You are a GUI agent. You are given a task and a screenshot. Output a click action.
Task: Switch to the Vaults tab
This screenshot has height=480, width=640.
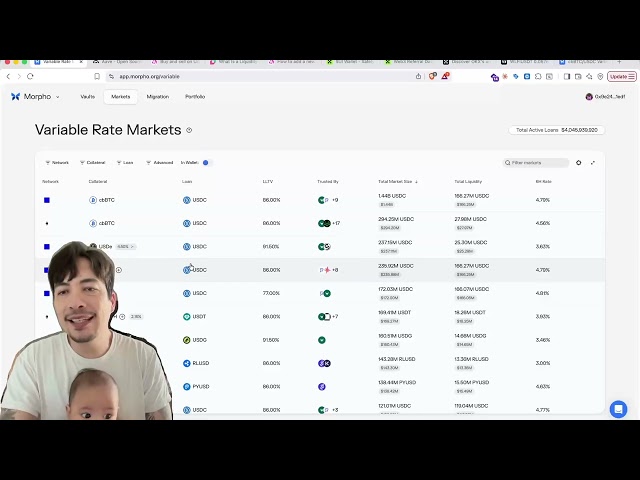coord(87,97)
